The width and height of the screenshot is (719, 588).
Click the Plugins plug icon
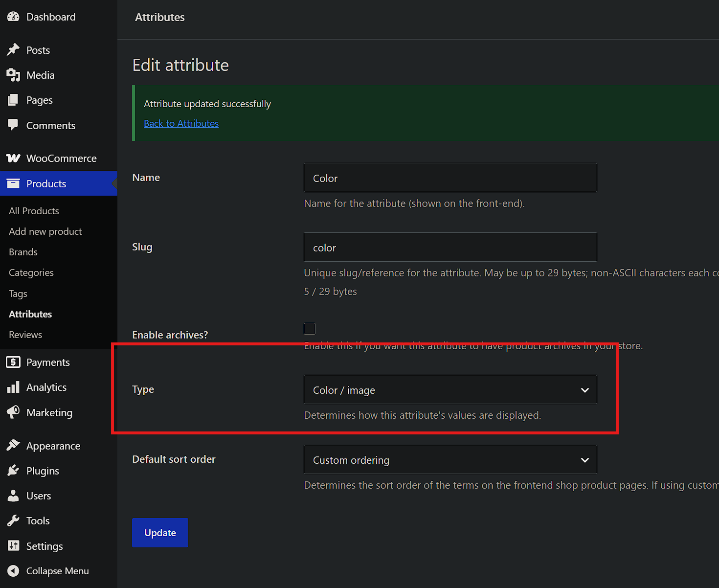[x=13, y=471]
